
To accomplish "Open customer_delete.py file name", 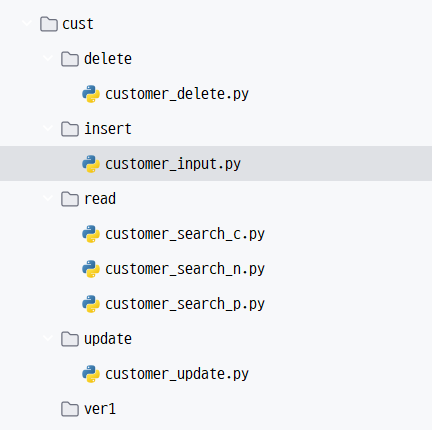I will (177, 94).
